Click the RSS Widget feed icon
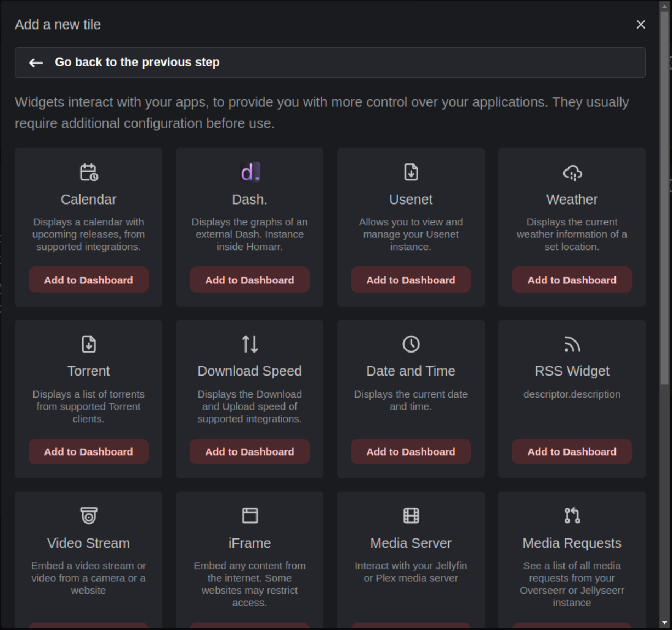The image size is (672, 630). click(x=572, y=344)
